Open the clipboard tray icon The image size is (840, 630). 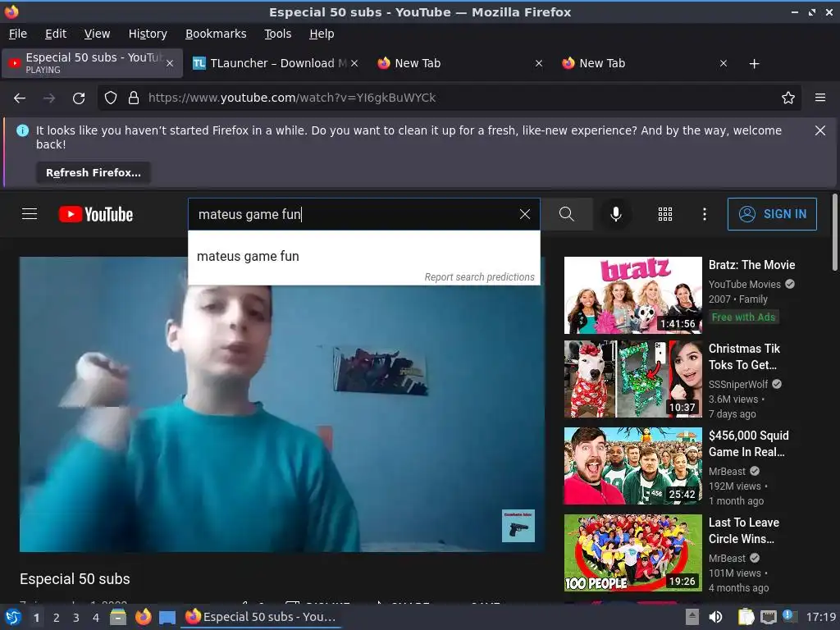click(745, 617)
